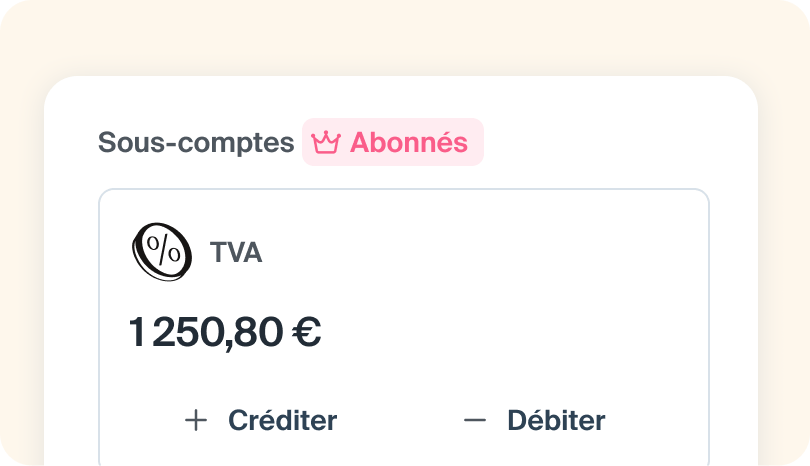Click the space between Créditer and Débiter
The width and height of the screenshot is (810, 466).
400,421
